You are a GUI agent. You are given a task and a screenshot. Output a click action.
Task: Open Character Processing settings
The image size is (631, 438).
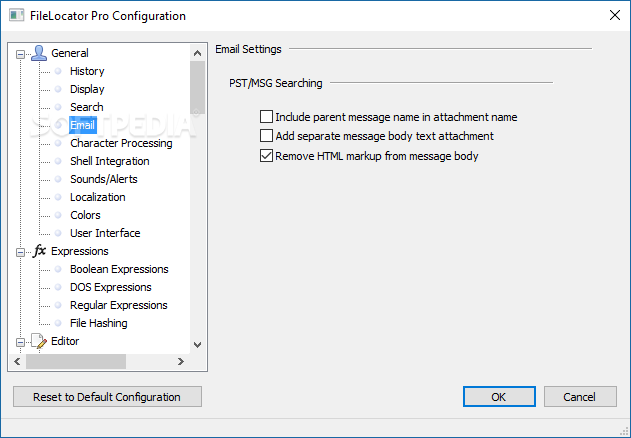[121, 143]
